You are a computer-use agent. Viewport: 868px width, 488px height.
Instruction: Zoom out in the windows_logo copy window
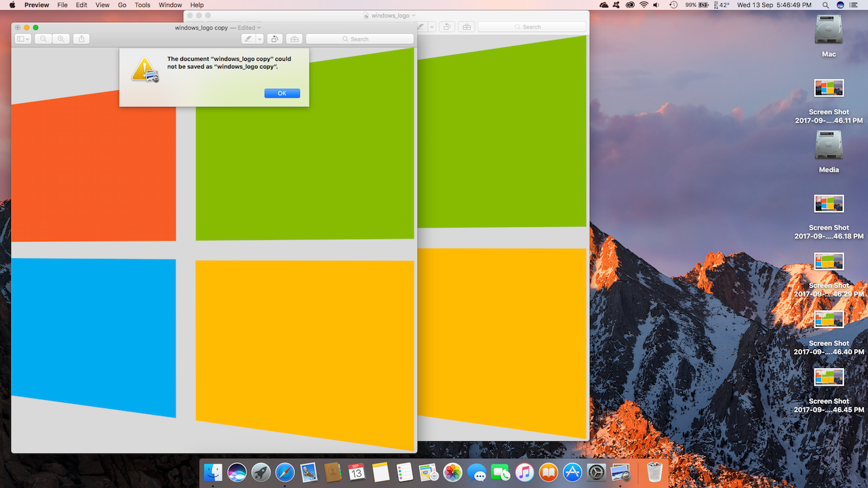[x=43, y=39]
